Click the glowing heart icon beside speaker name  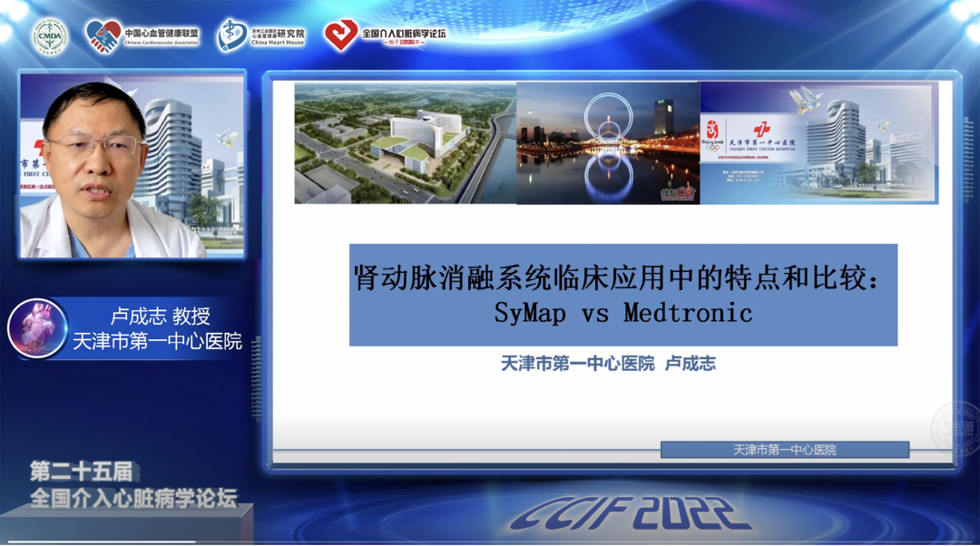[x=38, y=327]
